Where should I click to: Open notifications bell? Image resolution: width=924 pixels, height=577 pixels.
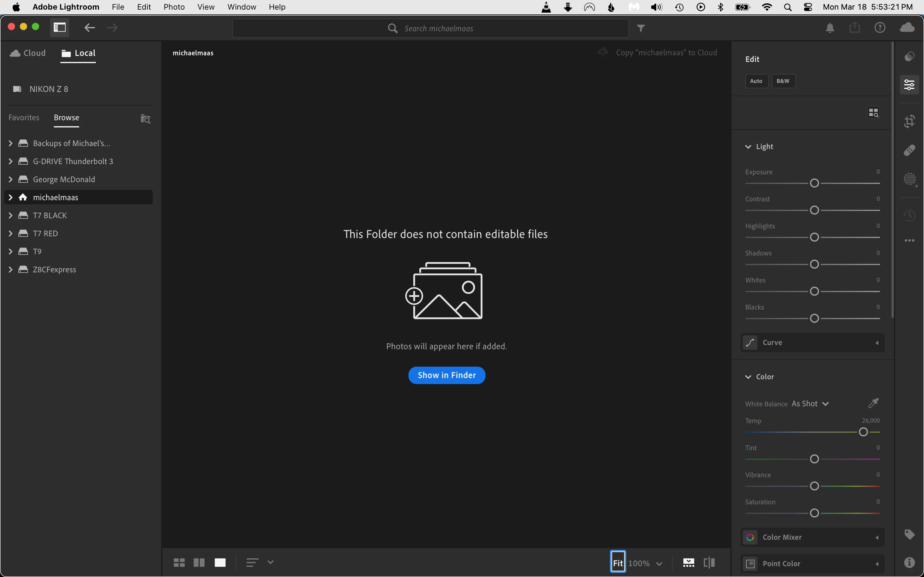click(x=830, y=28)
